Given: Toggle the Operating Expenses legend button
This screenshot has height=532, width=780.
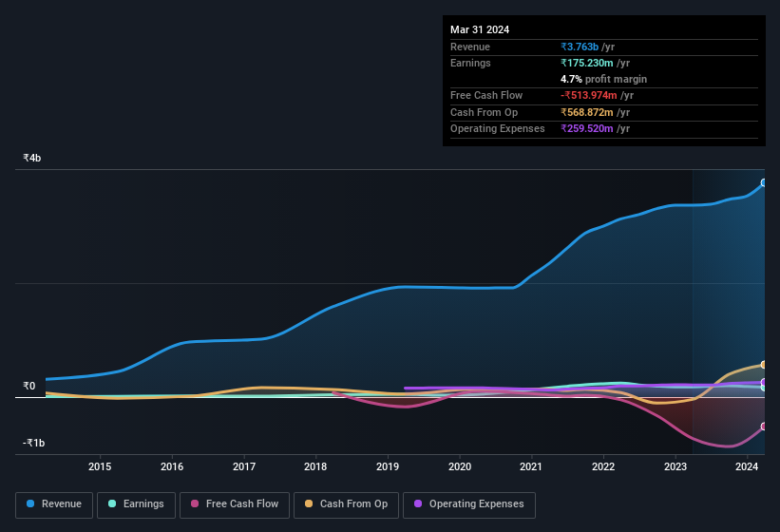Looking at the screenshot, I should (469, 504).
